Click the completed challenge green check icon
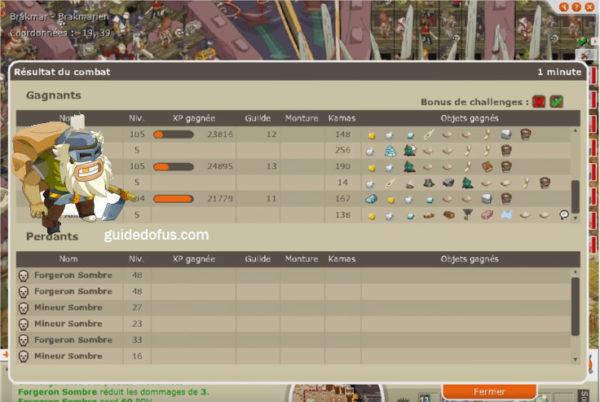This screenshot has height=402, width=600. click(x=556, y=102)
